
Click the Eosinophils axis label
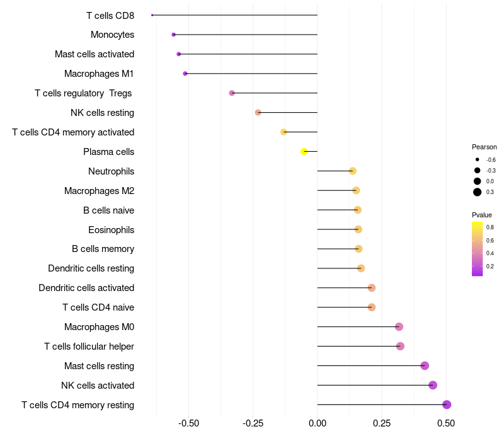112,230
